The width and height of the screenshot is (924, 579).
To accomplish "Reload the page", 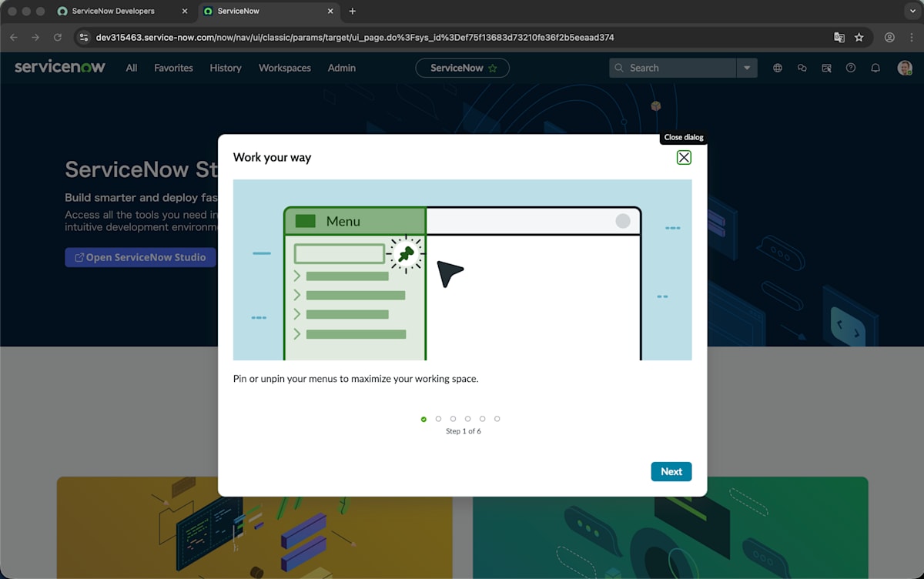I will (57, 37).
